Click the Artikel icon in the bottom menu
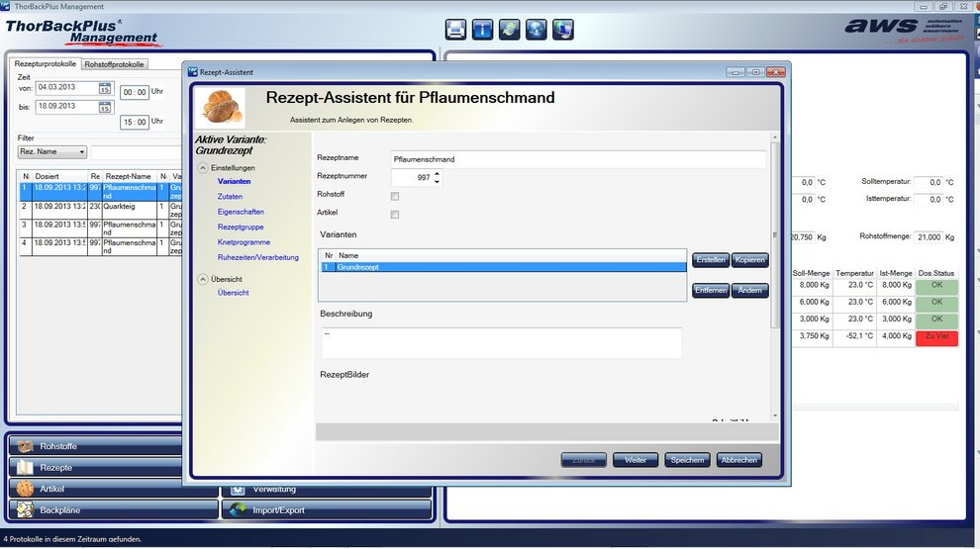Image resolution: width=980 pixels, height=549 pixels. click(25, 489)
